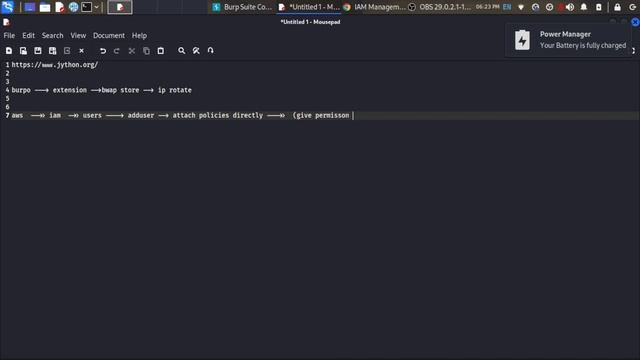This screenshot has width=640, height=360.
Task: Open the View menu
Action: [78, 36]
